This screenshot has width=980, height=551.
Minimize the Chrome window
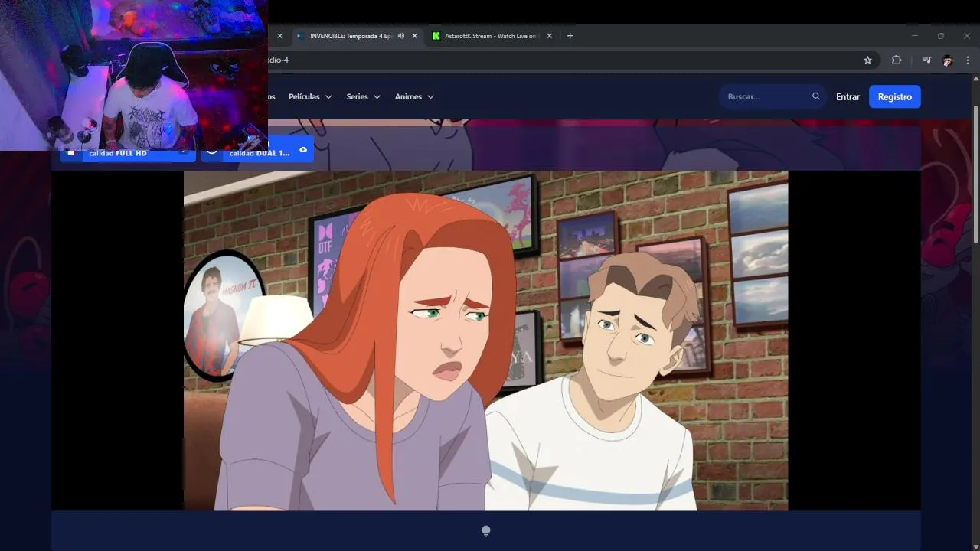click(x=914, y=36)
